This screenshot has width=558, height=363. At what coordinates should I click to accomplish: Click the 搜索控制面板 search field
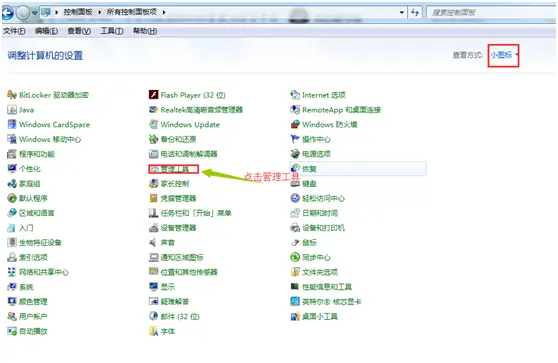[491, 13]
